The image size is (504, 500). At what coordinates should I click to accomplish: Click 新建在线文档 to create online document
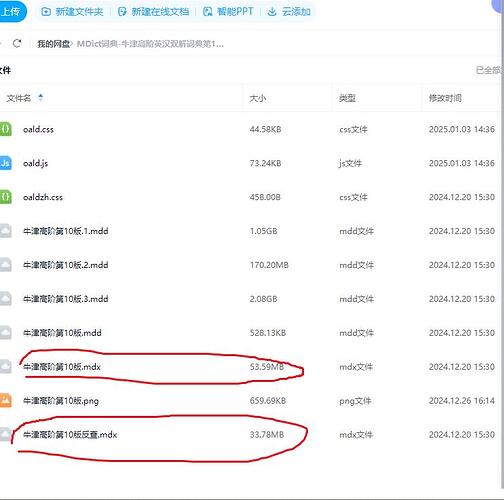point(153,12)
